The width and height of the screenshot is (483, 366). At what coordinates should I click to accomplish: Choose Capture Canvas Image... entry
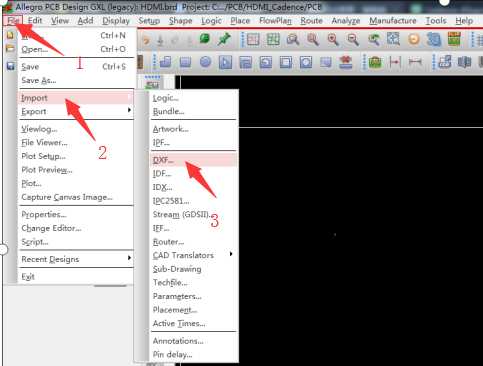click(x=76, y=197)
